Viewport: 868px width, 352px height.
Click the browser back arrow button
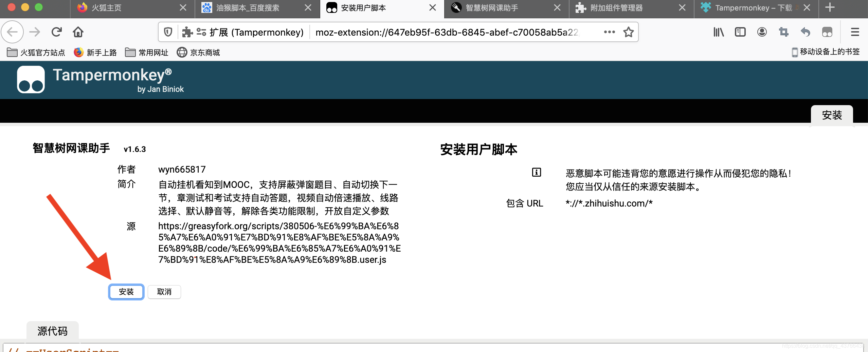(12, 32)
